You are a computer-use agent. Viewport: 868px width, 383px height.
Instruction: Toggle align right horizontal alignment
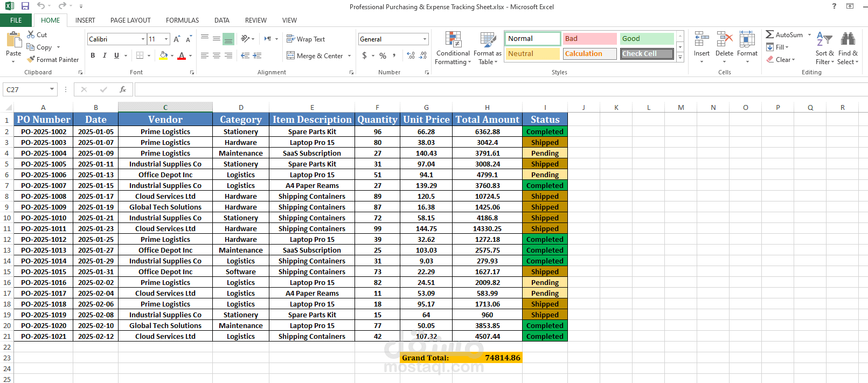coord(228,55)
